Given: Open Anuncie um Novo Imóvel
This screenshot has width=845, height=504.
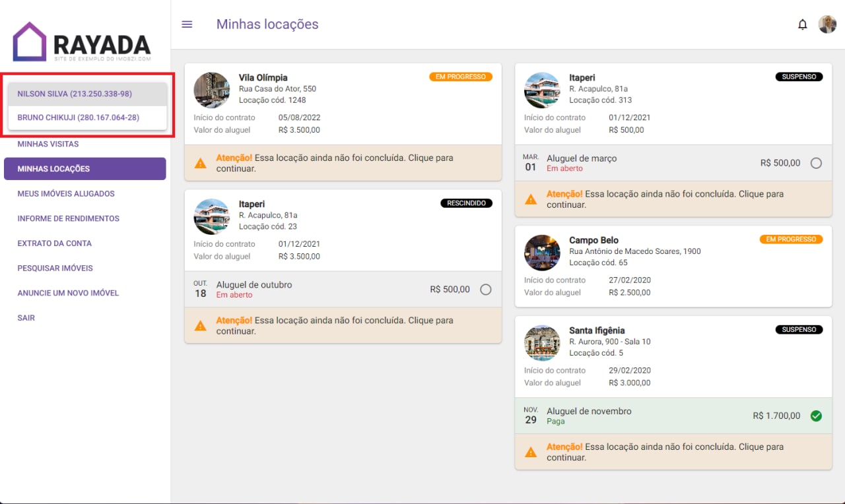Looking at the screenshot, I should (x=68, y=293).
